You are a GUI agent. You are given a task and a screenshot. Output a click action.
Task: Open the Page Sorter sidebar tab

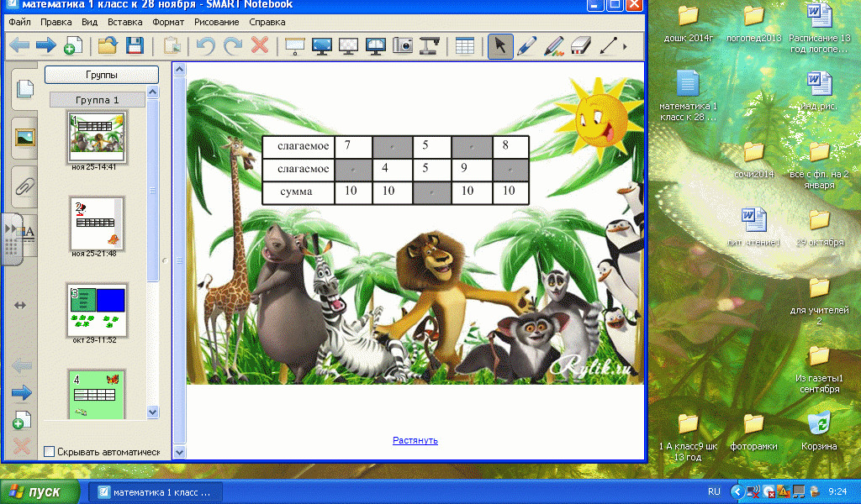(24, 87)
